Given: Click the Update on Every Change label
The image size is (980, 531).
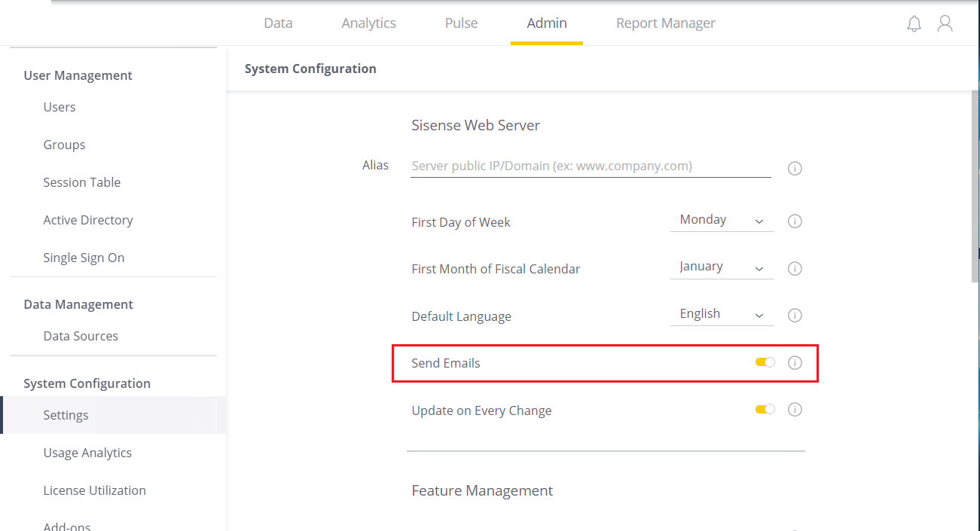Looking at the screenshot, I should pos(481,410).
